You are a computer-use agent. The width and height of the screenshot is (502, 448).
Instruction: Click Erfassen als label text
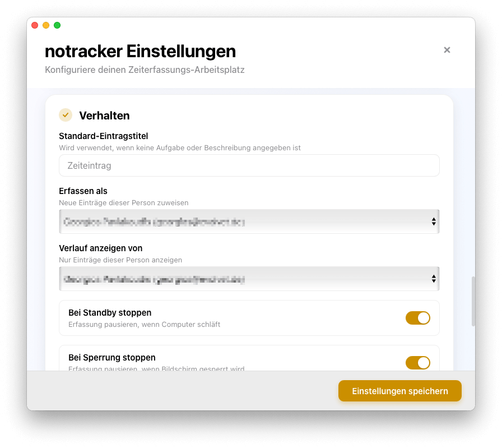coord(83,191)
